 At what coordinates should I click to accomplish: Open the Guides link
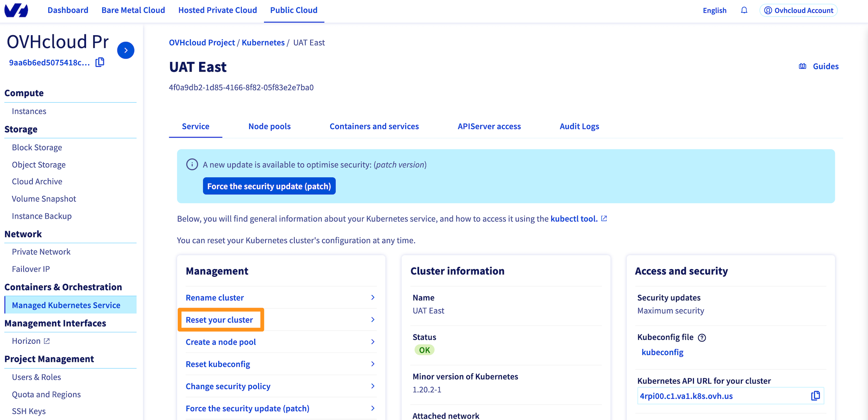826,66
